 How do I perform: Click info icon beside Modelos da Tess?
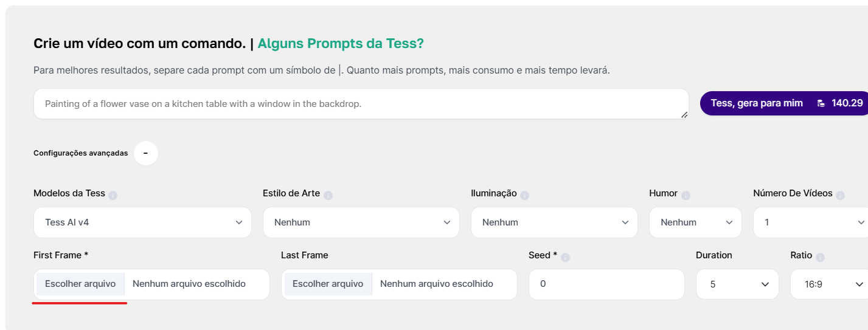tap(113, 196)
